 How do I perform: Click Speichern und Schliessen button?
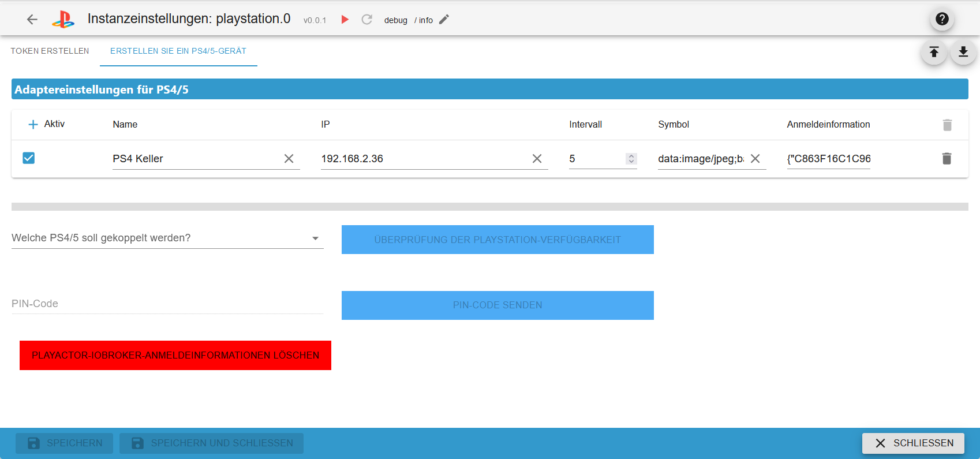(x=212, y=443)
